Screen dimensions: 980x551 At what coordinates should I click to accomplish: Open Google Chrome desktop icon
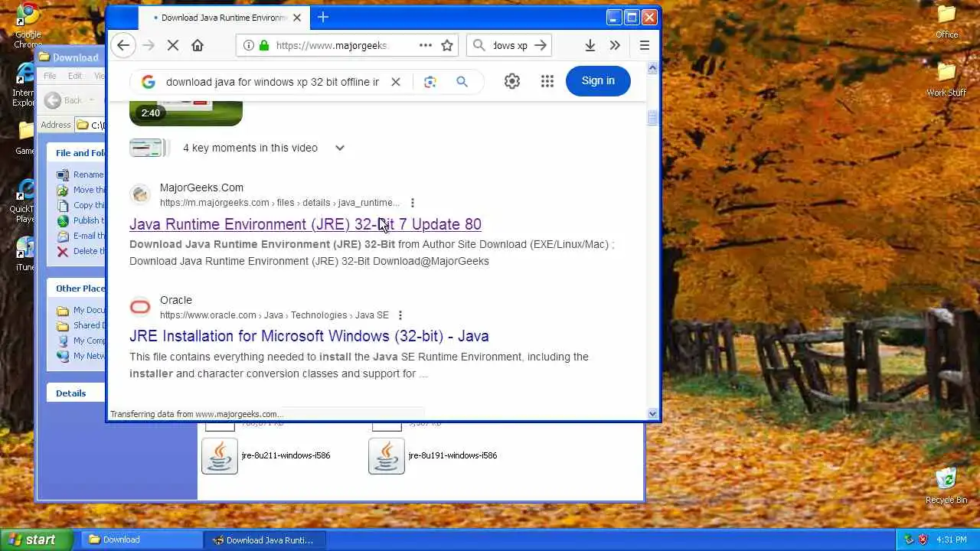[28, 24]
